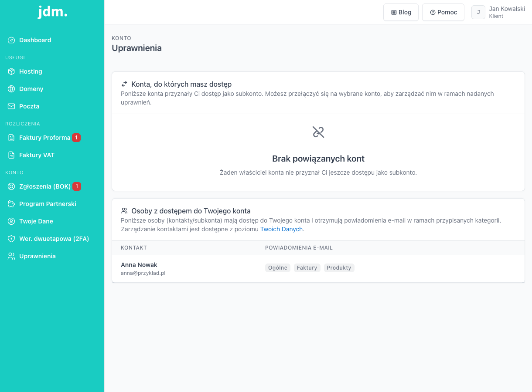Click the Program Partnerski piggy bank icon
Image resolution: width=532 pixels, height=392 pixels.
[x=11, y=204]
